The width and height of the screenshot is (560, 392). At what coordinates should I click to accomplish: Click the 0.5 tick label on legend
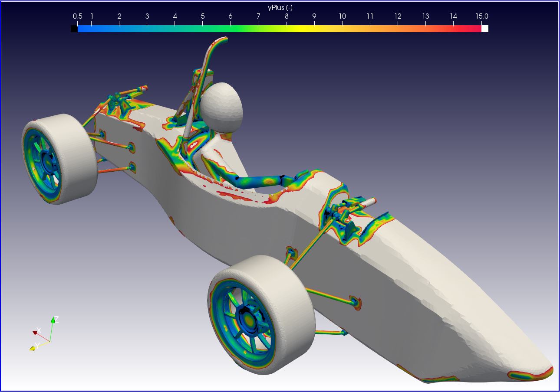(77, 16)
